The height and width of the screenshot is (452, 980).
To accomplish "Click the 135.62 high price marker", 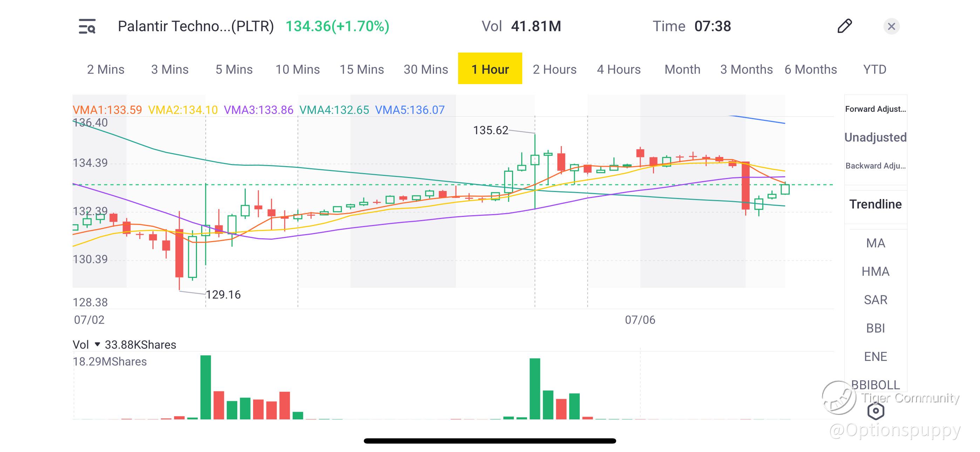I will tap(490, 130).
